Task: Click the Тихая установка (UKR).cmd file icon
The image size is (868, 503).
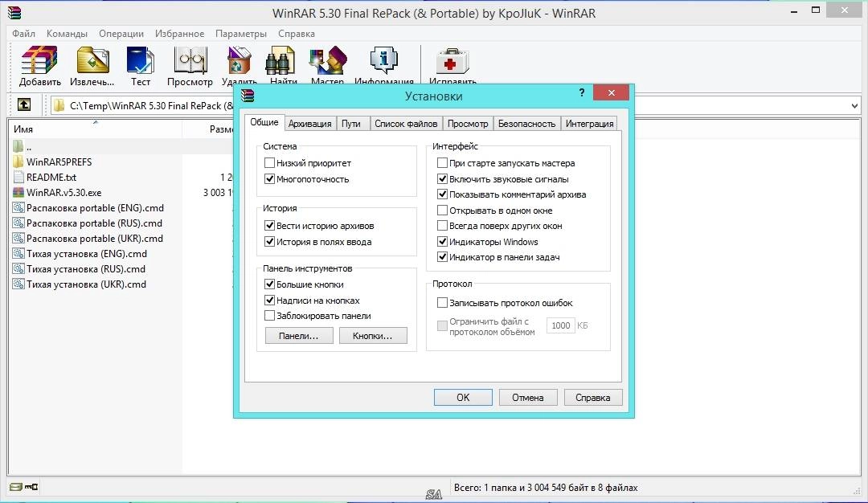Action: point(18,284)
